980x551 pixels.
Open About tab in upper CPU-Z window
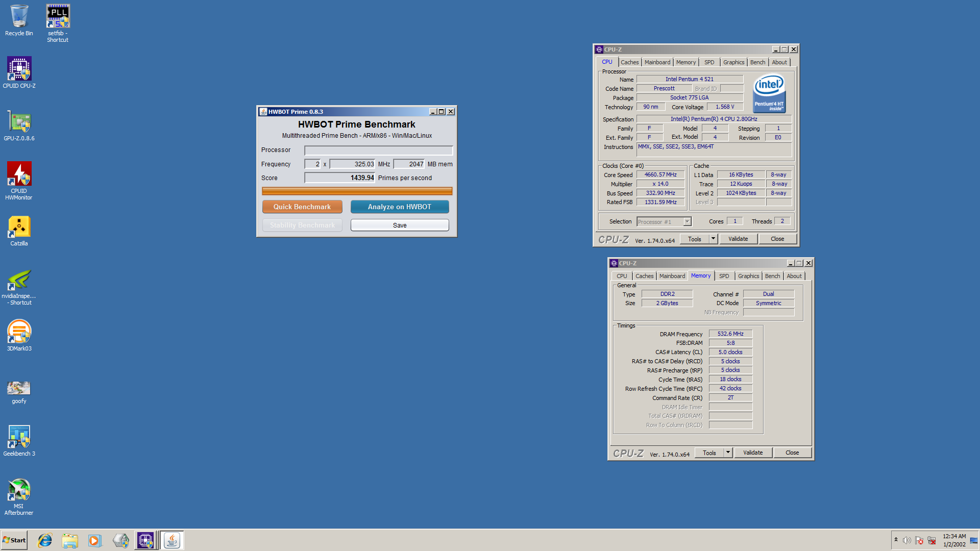coord(779,62)
